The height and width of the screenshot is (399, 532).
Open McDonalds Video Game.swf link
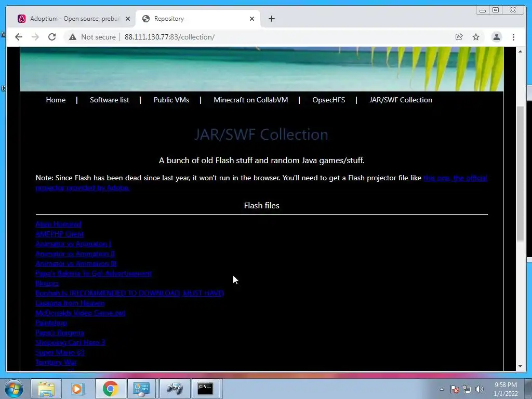coord(80,312)
